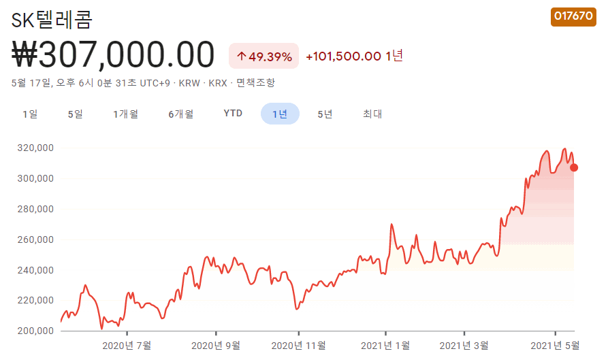Switch chart to 5년 range
Screen dimensions: 608x364
tap(325, 114)
